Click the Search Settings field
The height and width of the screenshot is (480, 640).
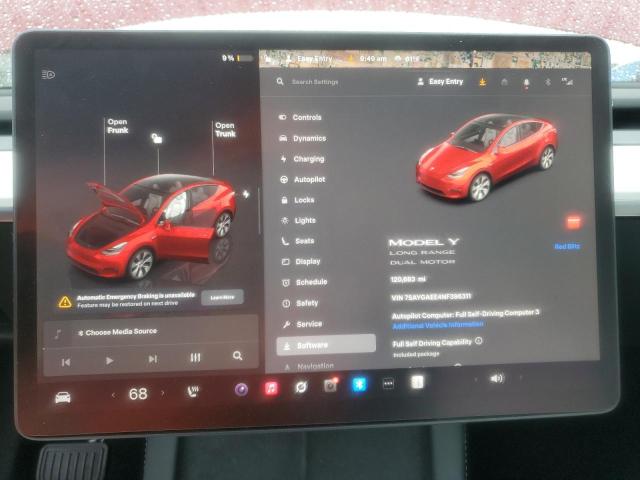click(x=315, y=82)
